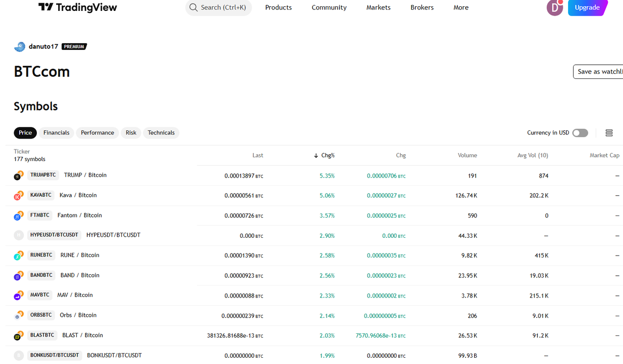The image size is (623, 364).
Task: Click the HYPEUSDT/BTCUSDT placeholder icon
Action: pos(19,235)
